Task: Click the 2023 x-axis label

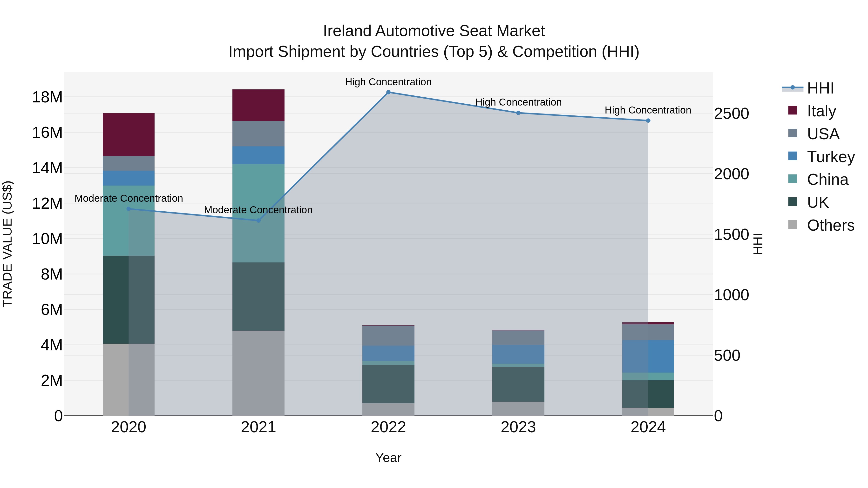Action: pos(518,427)
